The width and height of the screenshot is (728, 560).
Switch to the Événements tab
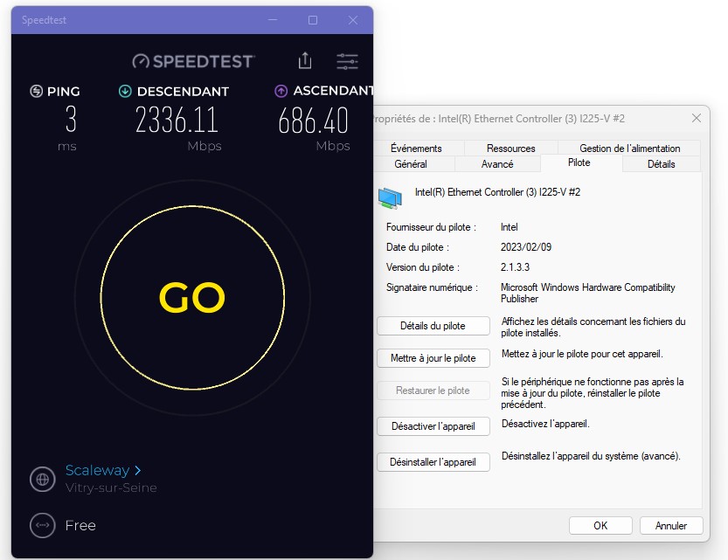pyautogui.click(x=416, y=149)
